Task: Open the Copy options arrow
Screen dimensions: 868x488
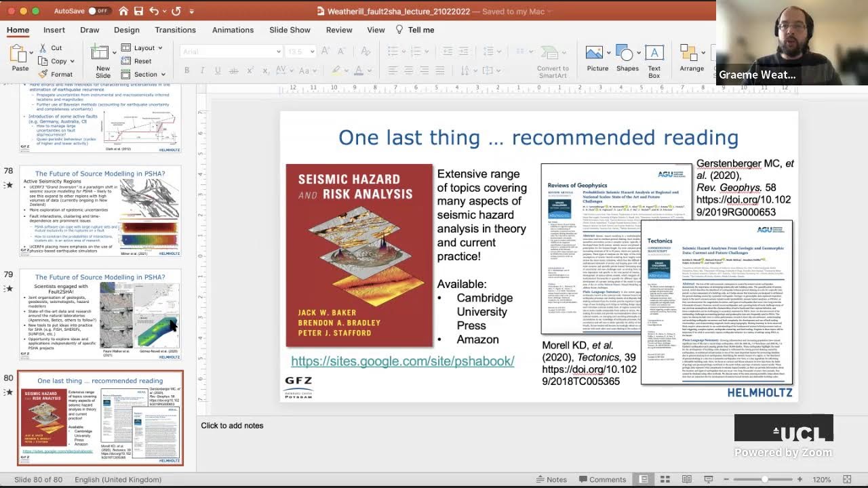Action: pos(73,61)
